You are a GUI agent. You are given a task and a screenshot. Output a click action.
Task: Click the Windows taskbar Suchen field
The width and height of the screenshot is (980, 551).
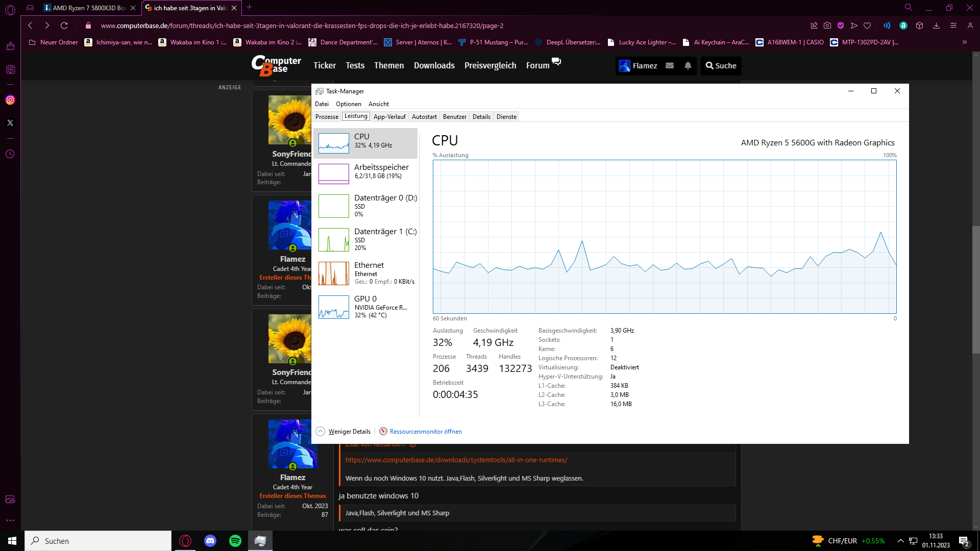pos(98,541)
